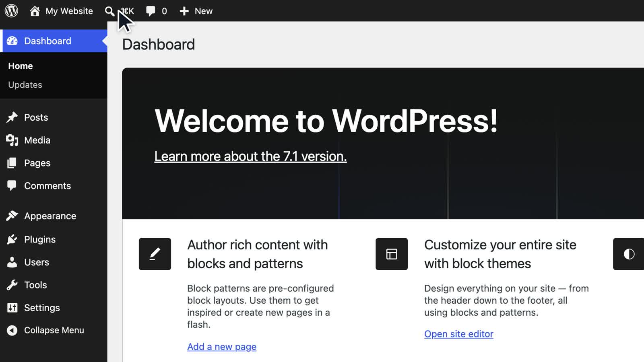Click the Settings sliders icon
Image resolution: width=644 pixels, height=362 pixels.
[12, 308]
